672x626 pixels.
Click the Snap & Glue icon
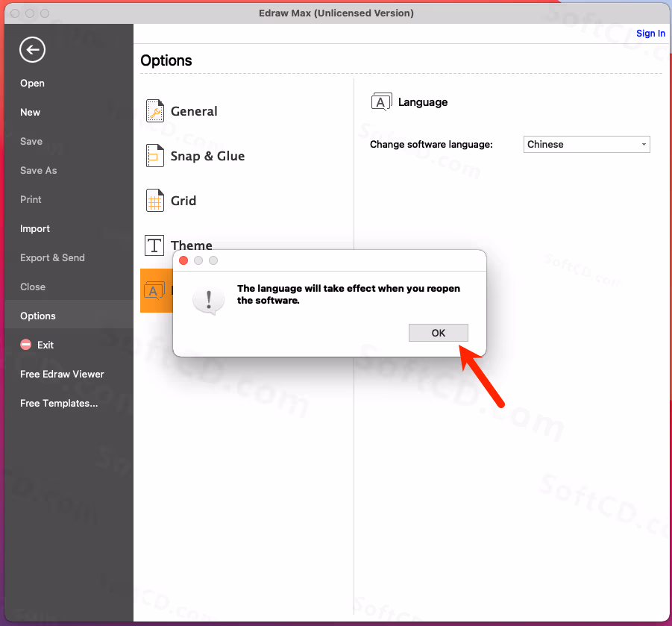coord(154,156)
